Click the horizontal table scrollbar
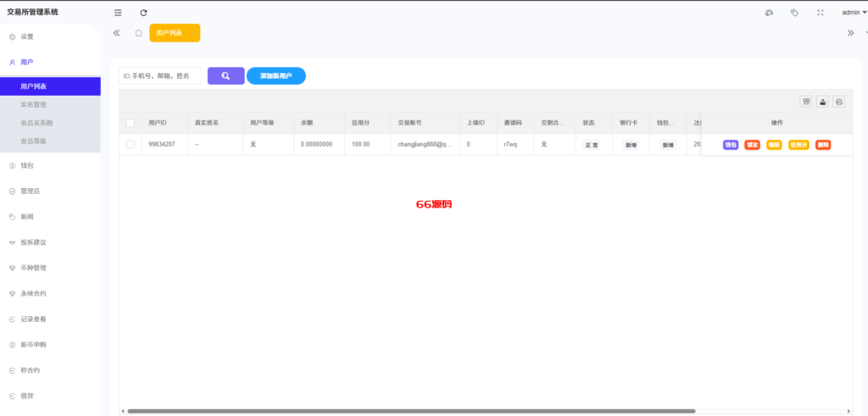 (x=411, y=411)
